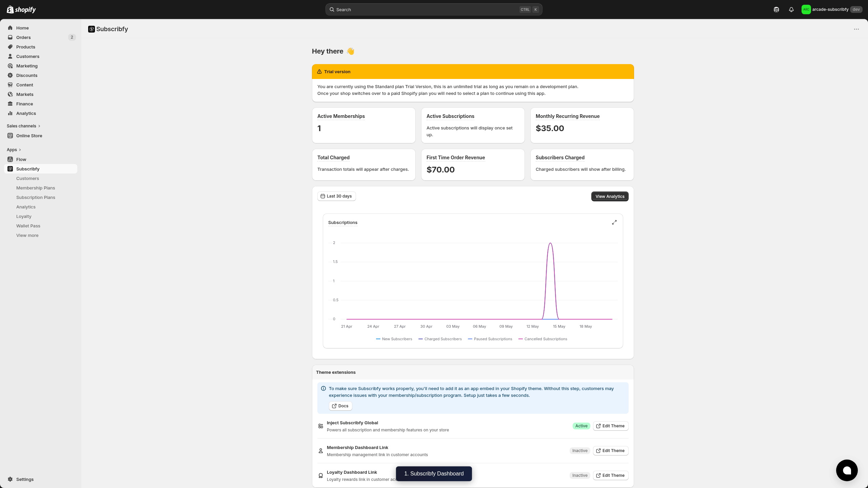Edit Theme for Membership Dashboard Link
The width and height of the screenshot is (868, 488).
click(x=611, y=451)
